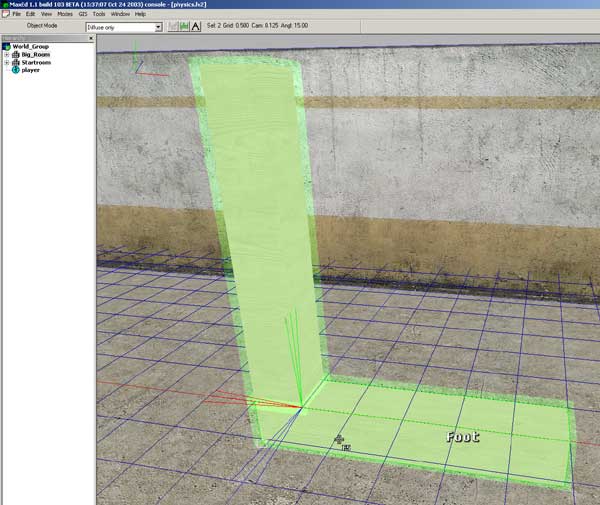Click the green toolbar icon left of 'A'
The width and height of the screenshot is (600, 505).
pyautogui.click(x=184, y=27)
